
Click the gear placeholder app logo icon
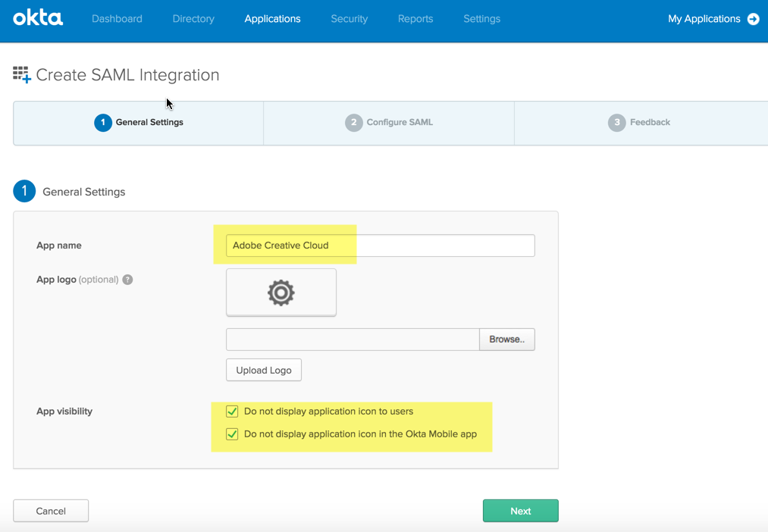(x=281, y=293)
